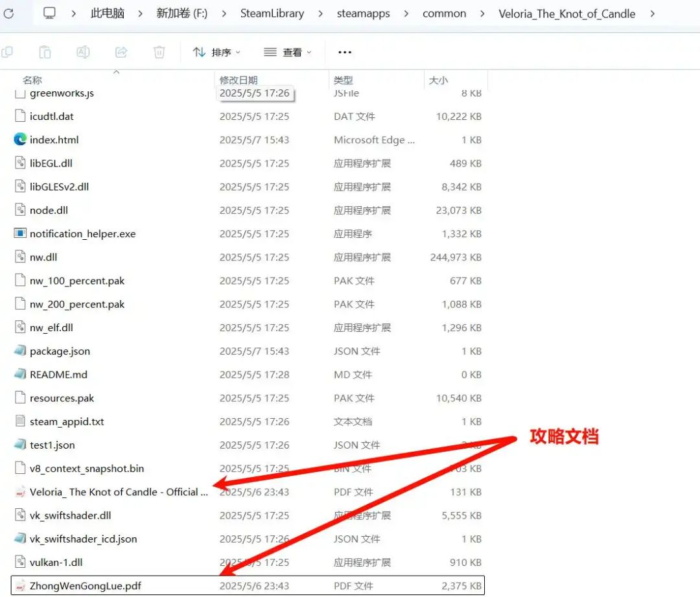Open the more options ellipsis menu
Image resolution: width=700 pixels, height=597 pixels.
(x=345, y=53)
